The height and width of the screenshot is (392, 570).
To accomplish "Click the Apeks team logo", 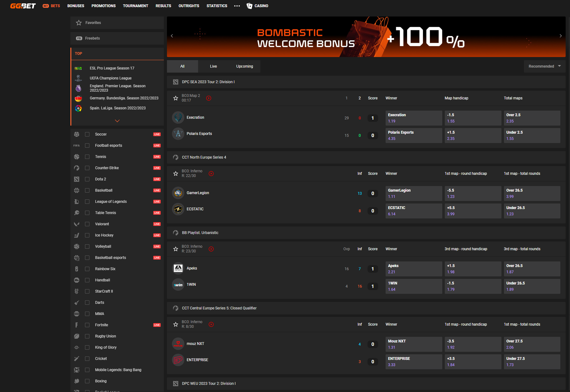I will [178, 268].
